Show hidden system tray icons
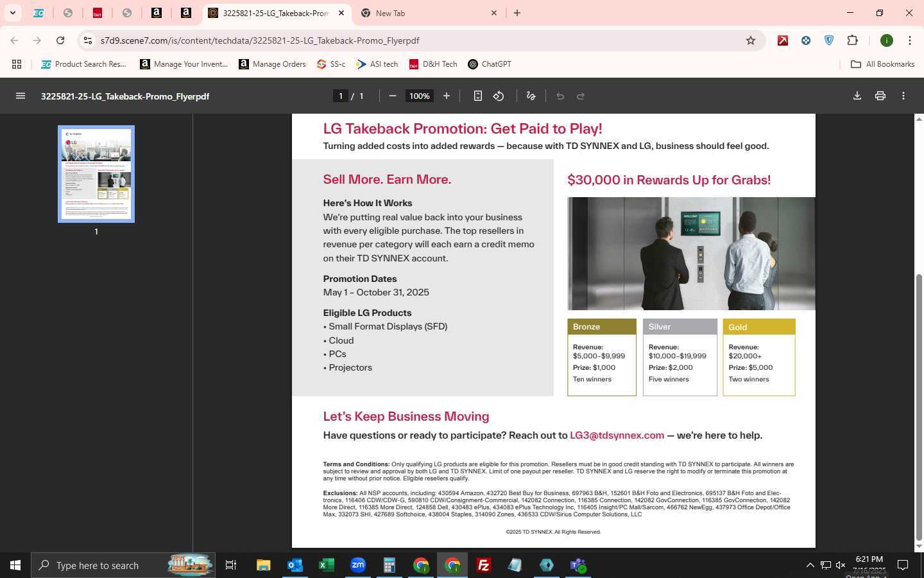This screenshot has height=578, width=924. click(x=810, y=565)
